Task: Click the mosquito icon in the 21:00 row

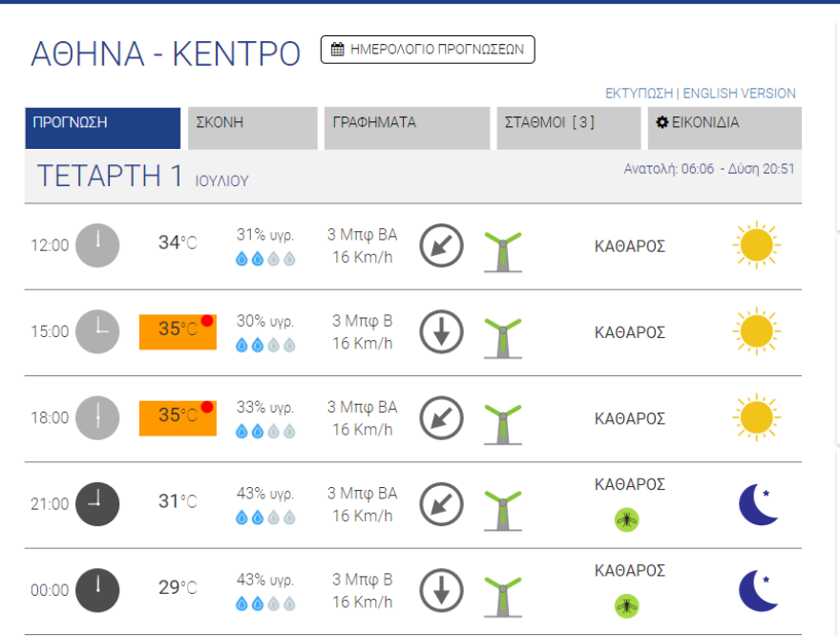Action: pyautogui.click(x=626, y=519)
